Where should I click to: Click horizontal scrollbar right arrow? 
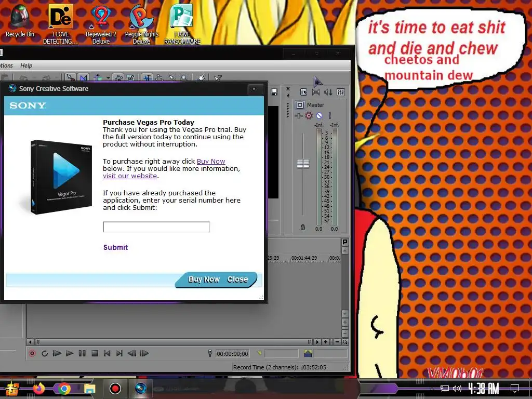pyautogui.click(x=317, y=342)
